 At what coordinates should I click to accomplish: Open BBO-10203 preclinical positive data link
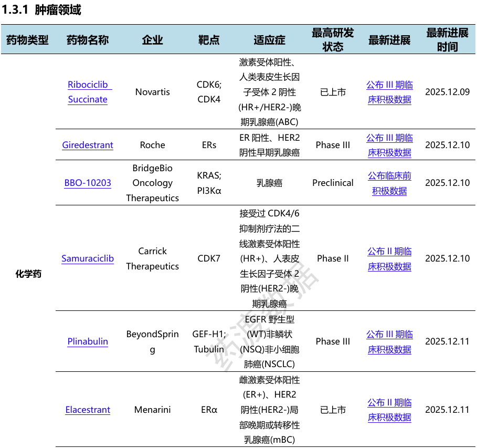(x=389, y=183)
